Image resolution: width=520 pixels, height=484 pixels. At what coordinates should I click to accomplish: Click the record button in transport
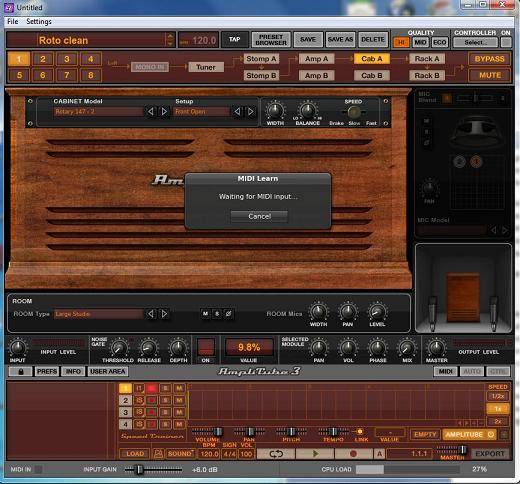(354, 454)
